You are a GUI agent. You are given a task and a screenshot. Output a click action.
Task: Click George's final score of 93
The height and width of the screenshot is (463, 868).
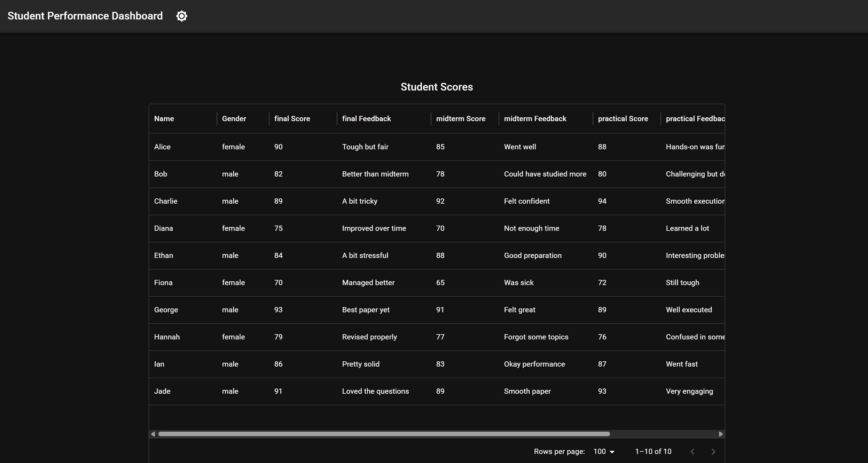coord(278,310)
